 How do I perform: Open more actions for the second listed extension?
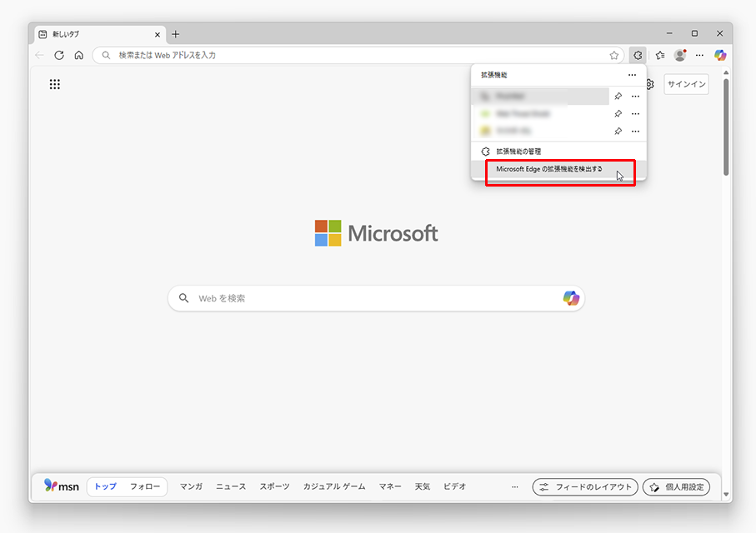(635, 114)
